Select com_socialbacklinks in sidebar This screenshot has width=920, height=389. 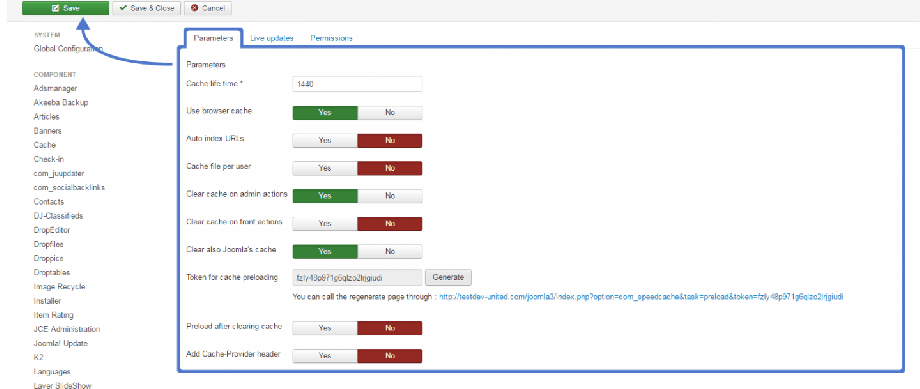pyautogui.click(x=69, y=188)
